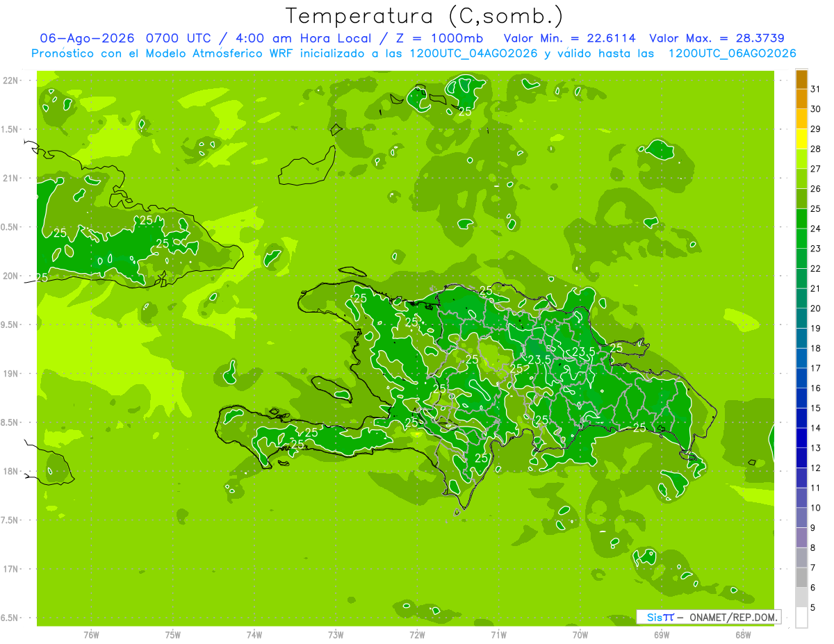Click the "22N" latitude axis label
The width and height of the screenshot is (834, 644).
click(x=11, y=81)
